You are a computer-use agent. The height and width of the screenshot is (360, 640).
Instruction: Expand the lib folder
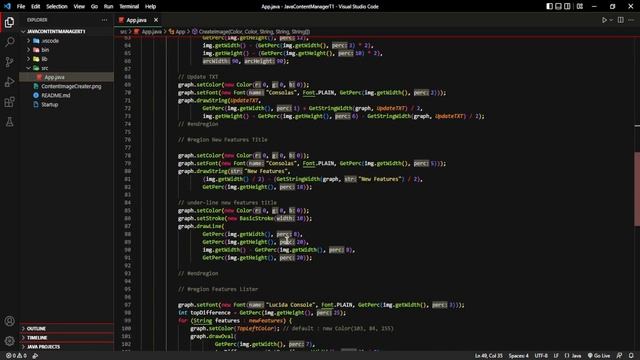[x=44, y=59]
